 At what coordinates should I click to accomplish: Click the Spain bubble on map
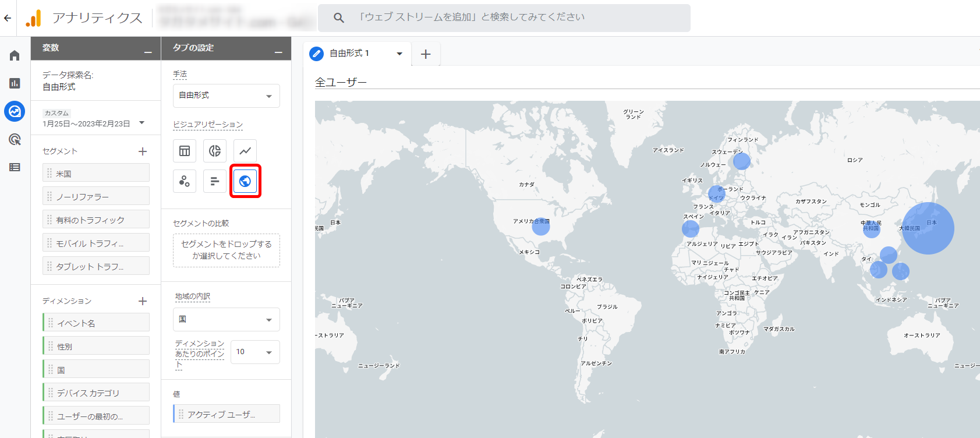(691, 228)
